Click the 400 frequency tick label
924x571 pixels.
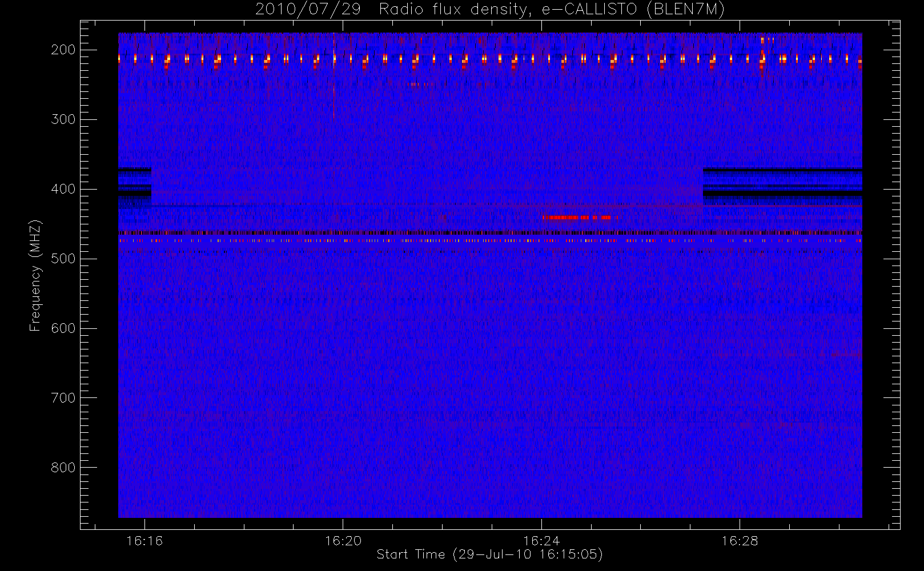[63, 189]
